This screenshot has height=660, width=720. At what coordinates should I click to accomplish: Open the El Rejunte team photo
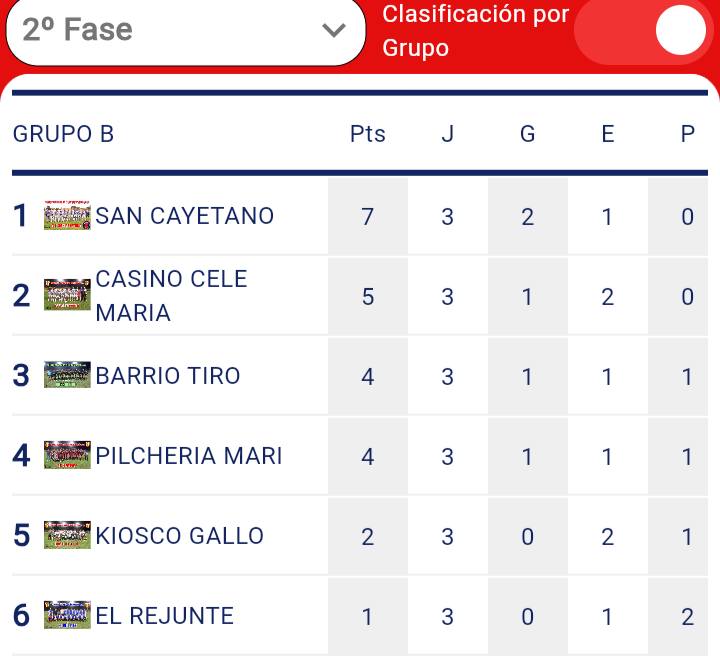[67, 615]
